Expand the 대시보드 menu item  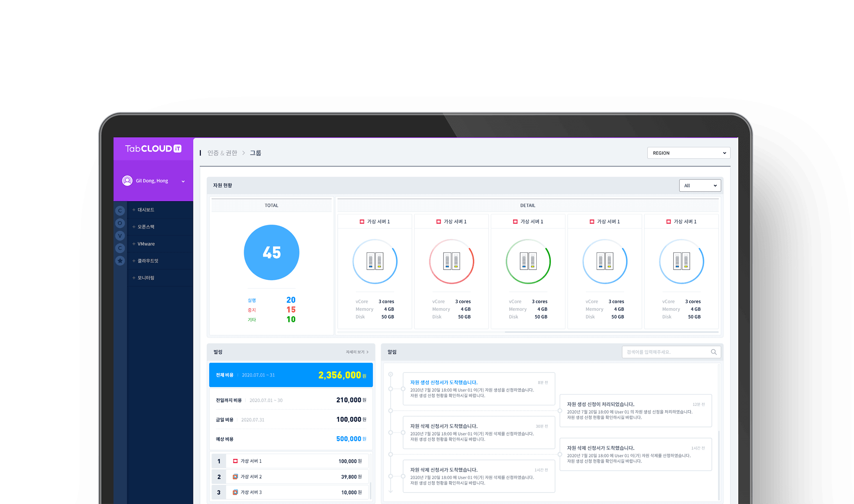click(146, 210)
